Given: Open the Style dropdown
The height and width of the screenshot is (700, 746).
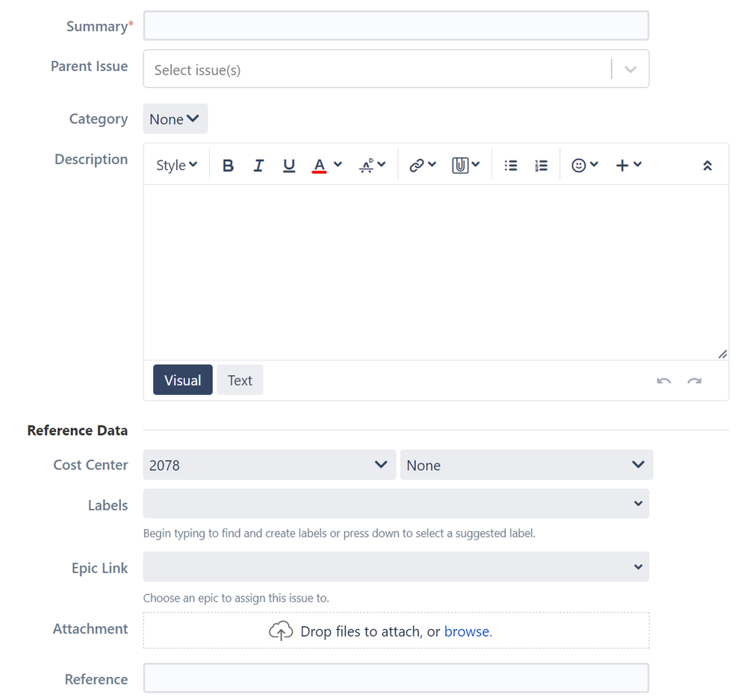Looking at the screenshot, I should tap(176, 165).
